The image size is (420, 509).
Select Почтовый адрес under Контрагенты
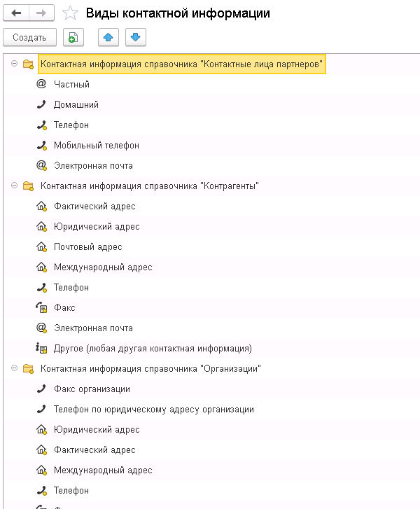[x=87, y=246]
